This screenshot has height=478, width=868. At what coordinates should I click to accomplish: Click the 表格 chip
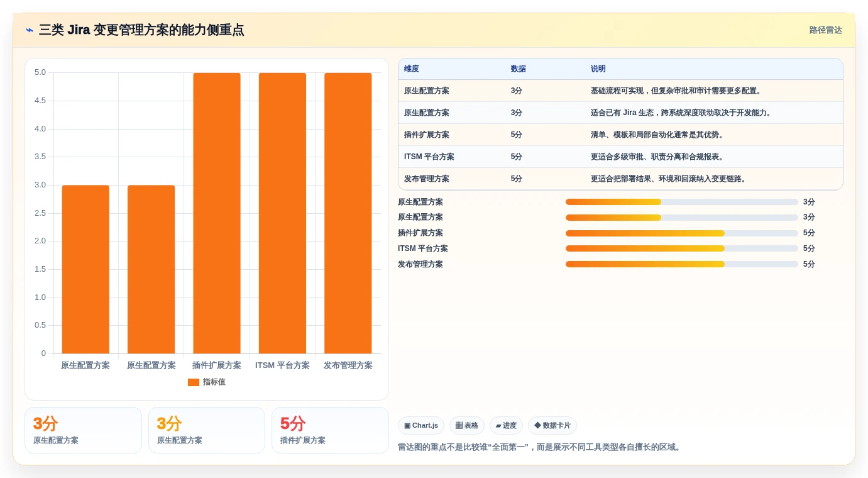[467, 426]
